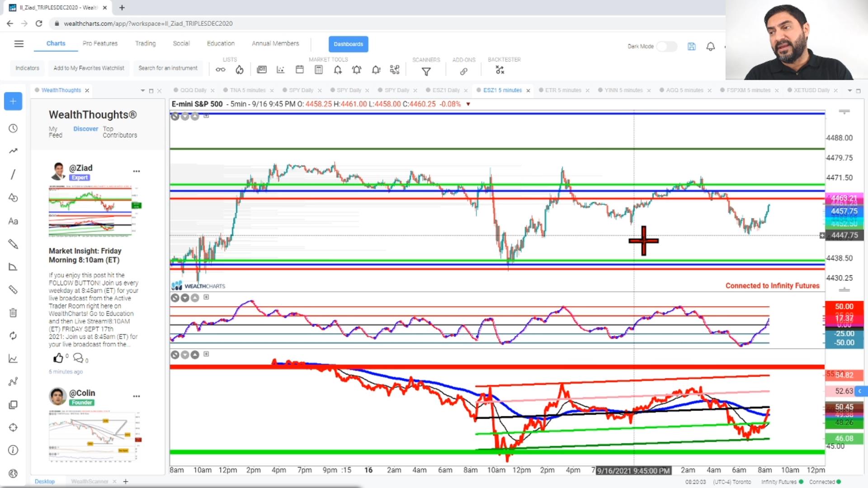Click the ringing alerts bell icon

[x=357, y=70]
